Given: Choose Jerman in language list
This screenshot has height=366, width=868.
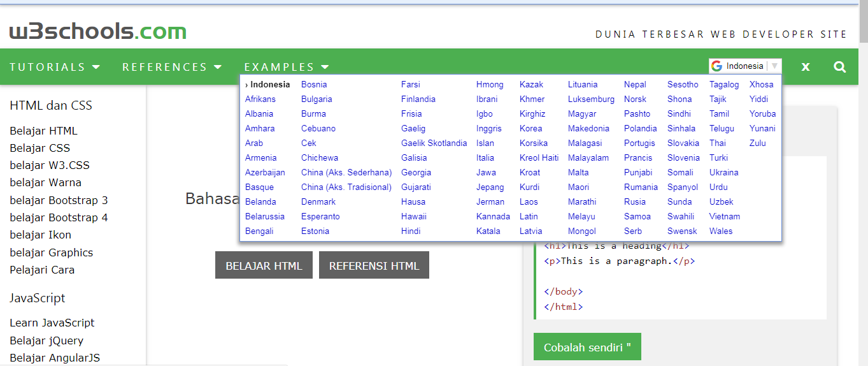Looking at the screenshot, I should 490,201.
